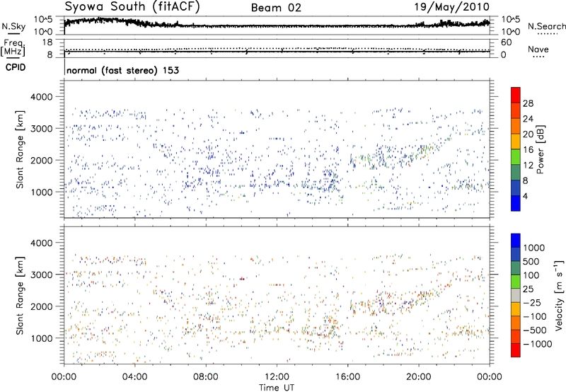Click the 'Time UT' axis title
566x392 pixels.
click(277, 388)
